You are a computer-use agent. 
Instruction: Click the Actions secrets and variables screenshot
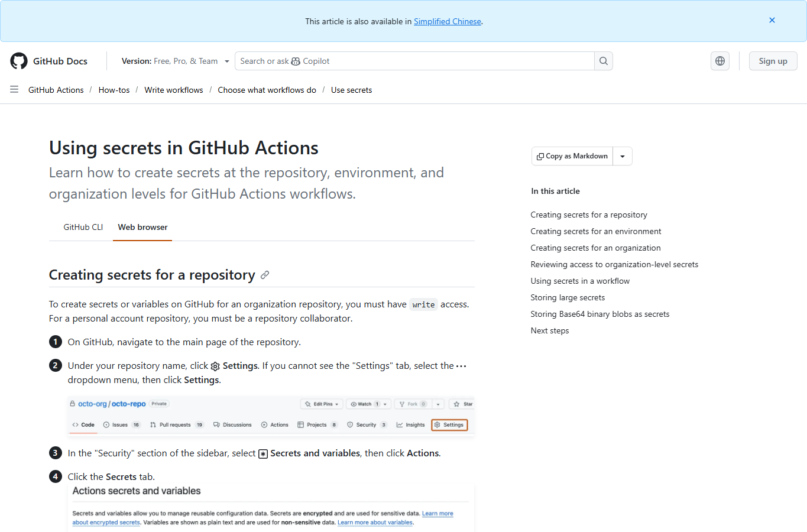[271, 508]
